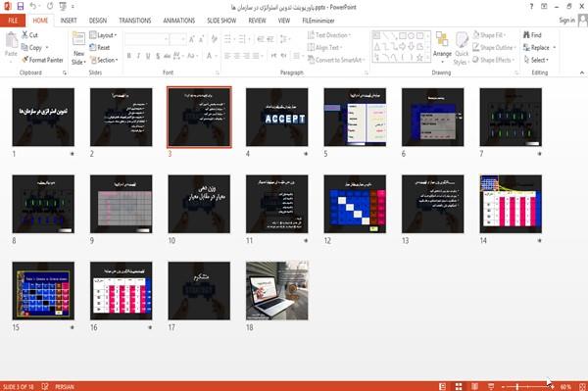588x391 pixels.
Task: Click the Find binoculars button
Action: (x=532, y=35)
